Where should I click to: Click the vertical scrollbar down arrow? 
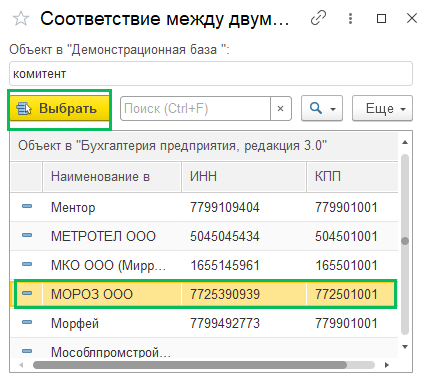pos(405,347)
